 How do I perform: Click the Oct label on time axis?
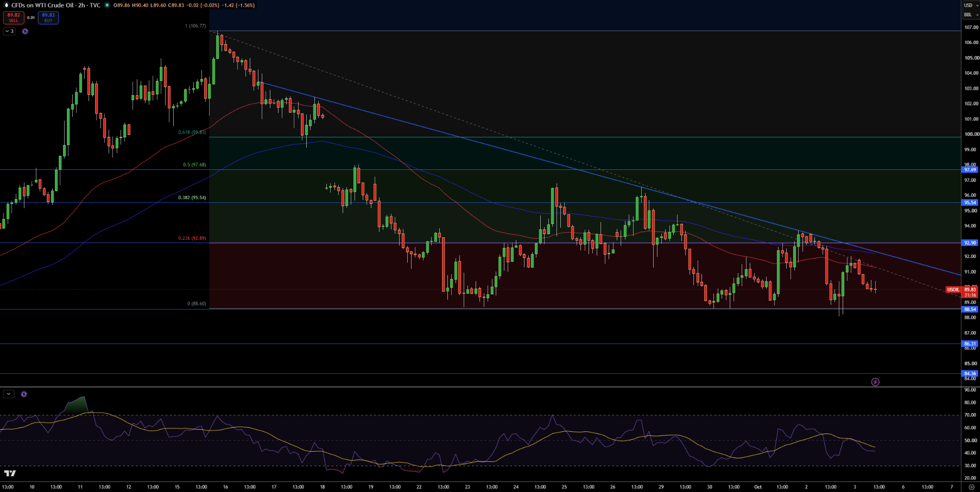click(x=758, y=487)
